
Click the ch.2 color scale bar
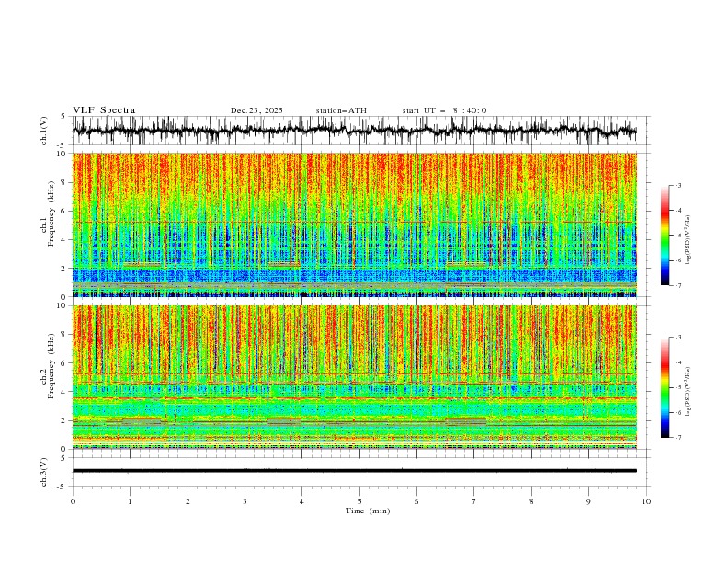coord(665,387)
